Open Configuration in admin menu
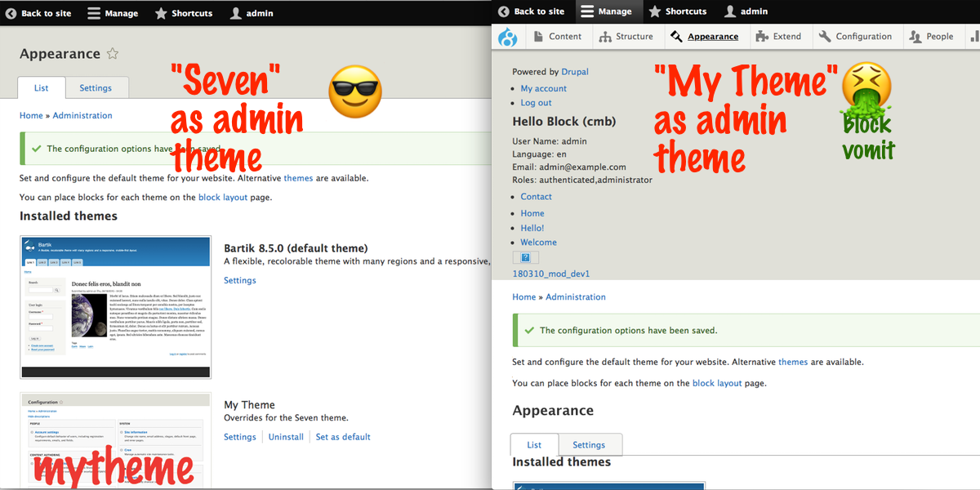Image resolution: width=980 pixels, height=490 pixels. 856,37
